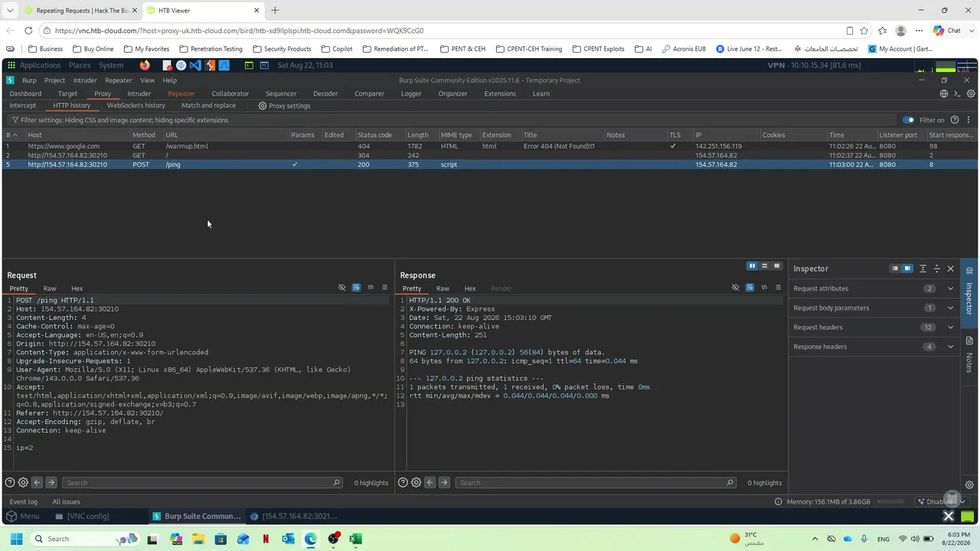Go to next Request search match
980x551 pixels.
[x=51, y=483]
